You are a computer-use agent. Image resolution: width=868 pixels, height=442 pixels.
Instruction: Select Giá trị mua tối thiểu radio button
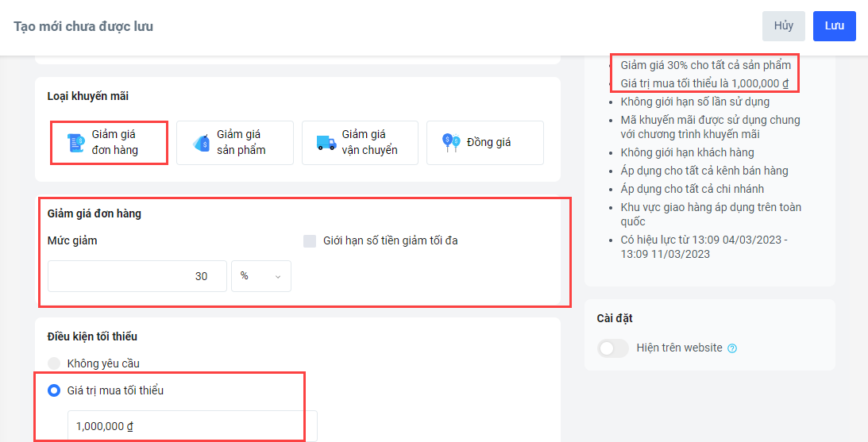(54, 390)
